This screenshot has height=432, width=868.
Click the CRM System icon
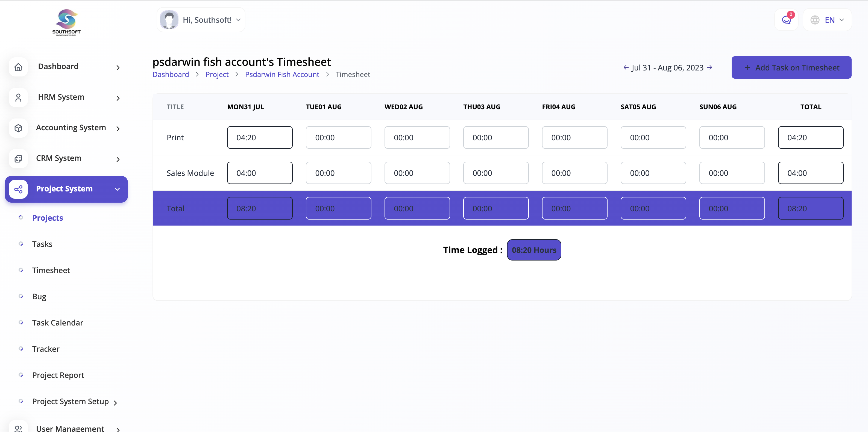(x=18, y=159)
